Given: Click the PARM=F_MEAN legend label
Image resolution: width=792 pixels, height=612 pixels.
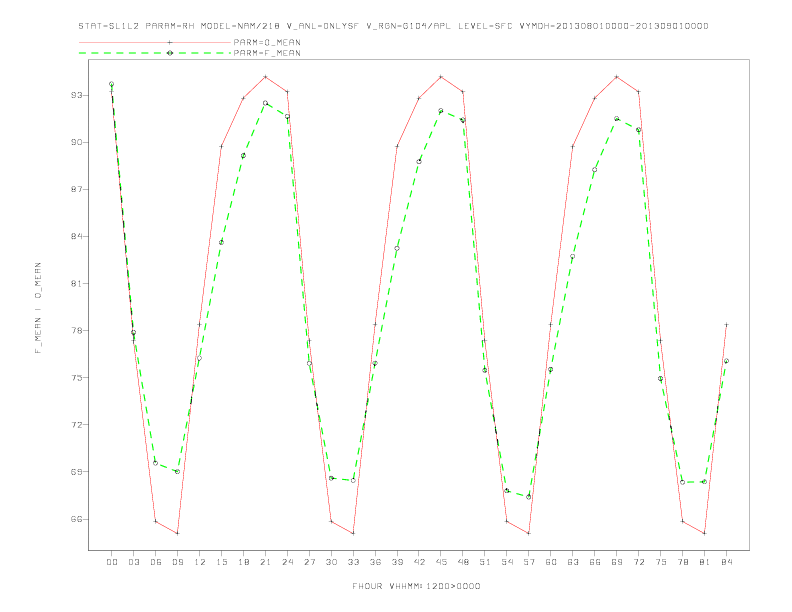Looking at the screenshot, I should tap(267, 53).
